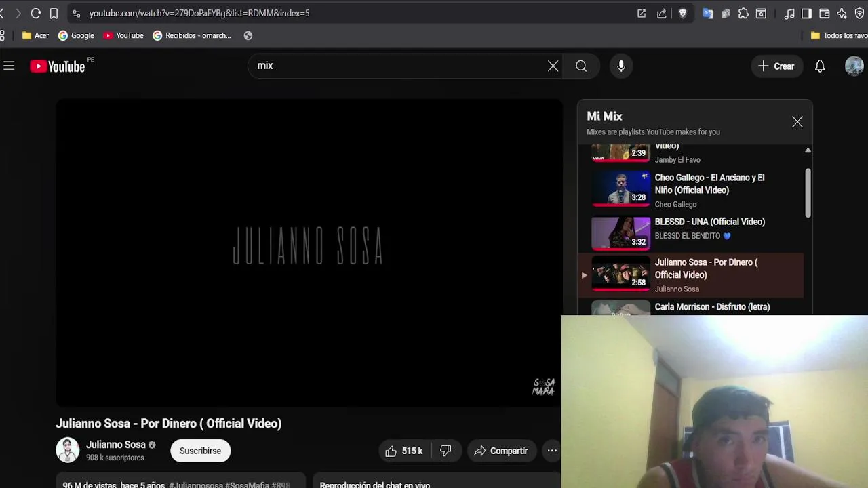
Task: Start voice search with microphone icon
Action: [621, 66]
